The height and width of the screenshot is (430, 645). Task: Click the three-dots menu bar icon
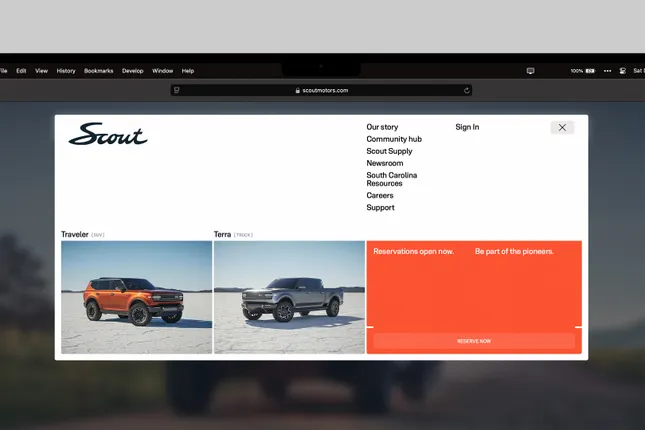[x=607, y=71]
